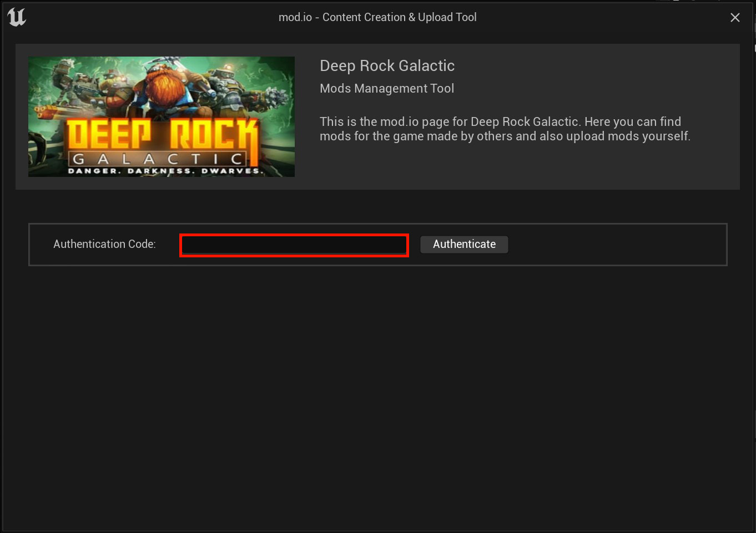Click the mod.io page description paragraph

(x=505, y=129)
